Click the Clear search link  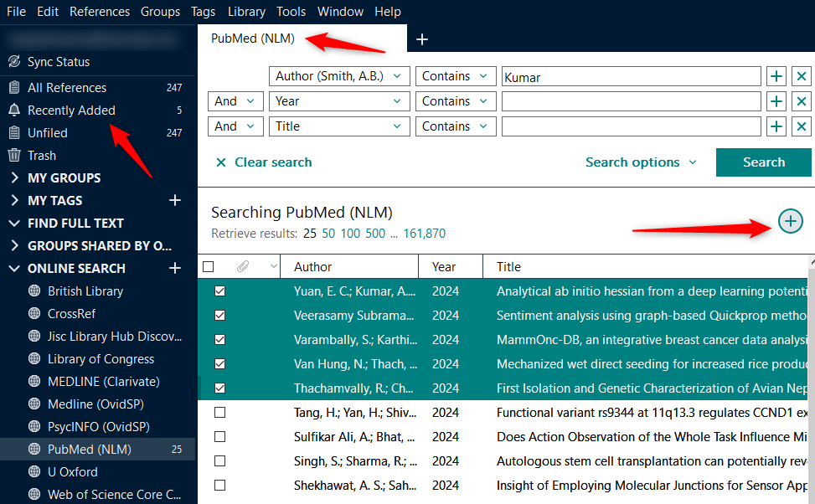pyautogui.click(x=263, y=162)
